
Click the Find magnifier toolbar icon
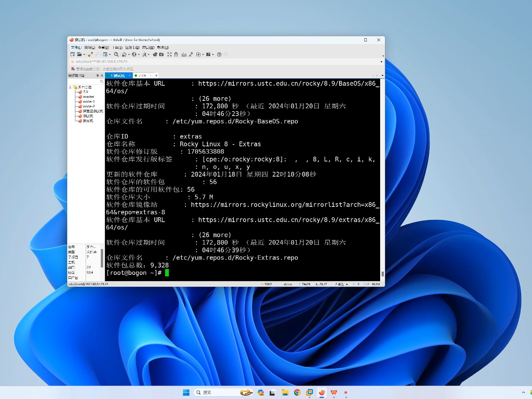point(116,54)
